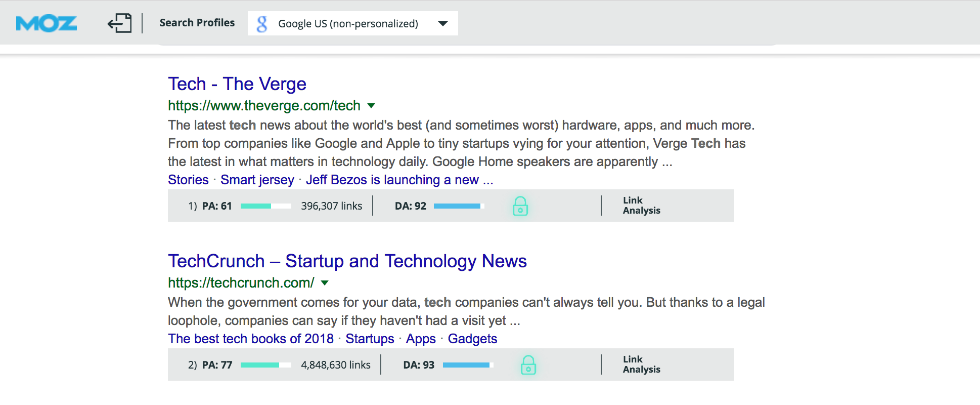Open the TechCrunch Startup and Technology News title

[x=347, y=261]
